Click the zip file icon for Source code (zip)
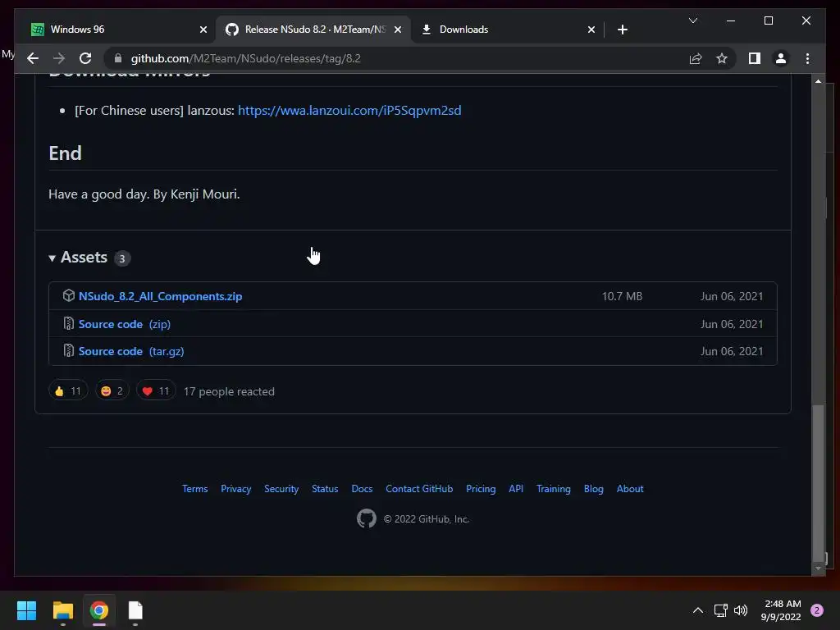 coord(69,323)
